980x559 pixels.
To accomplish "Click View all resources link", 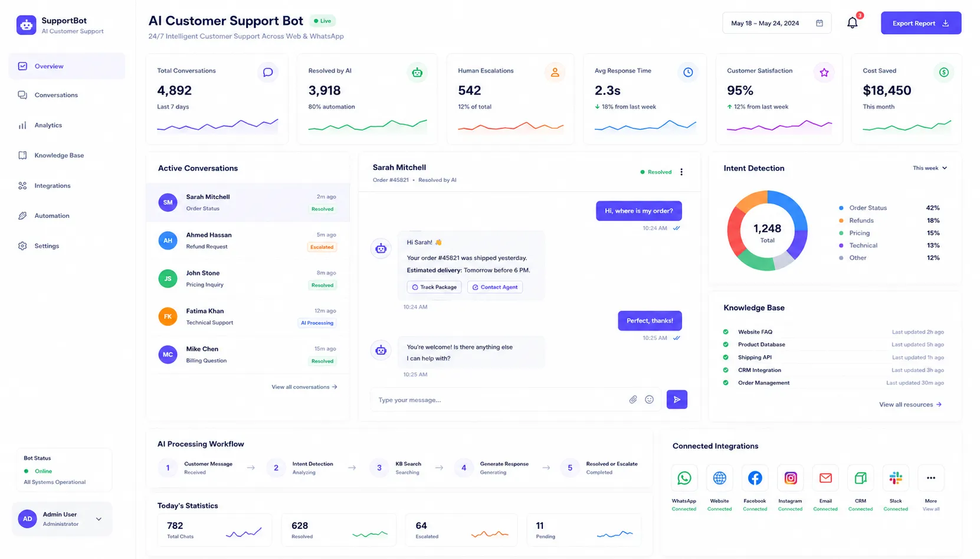I will tap(910, 404).
